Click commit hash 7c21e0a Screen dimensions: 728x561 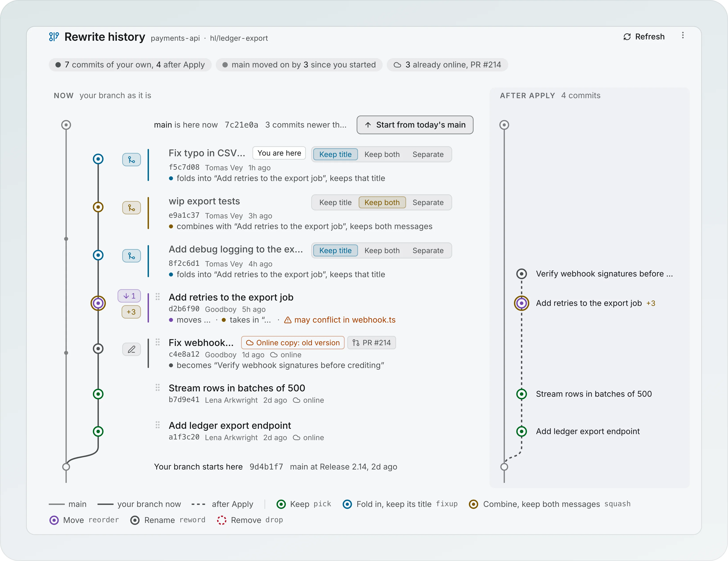241,125
